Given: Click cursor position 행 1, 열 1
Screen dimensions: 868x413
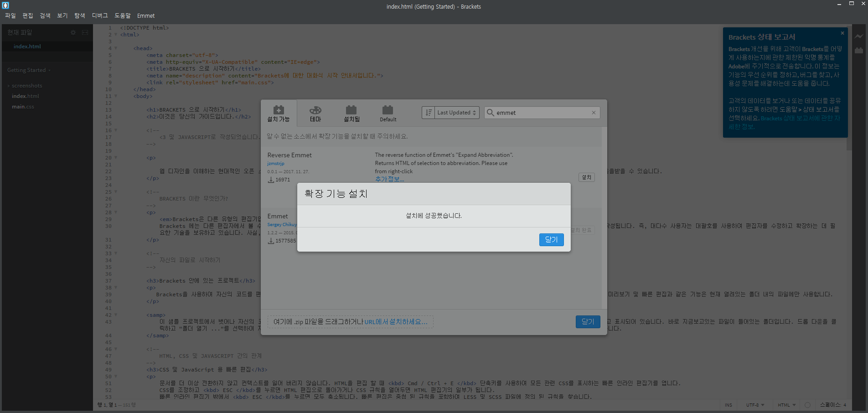Looking at the screenshot, I should (x=107, y=405).
